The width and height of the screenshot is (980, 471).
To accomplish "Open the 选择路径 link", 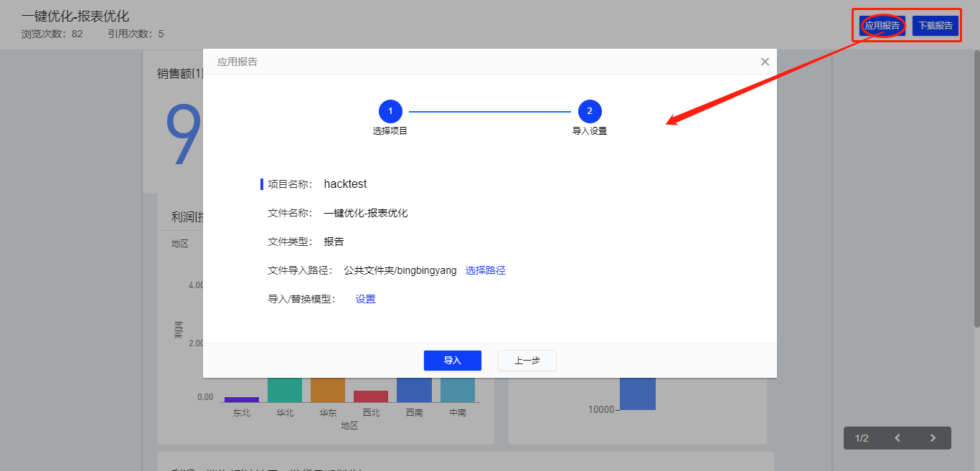I will [486, 270].
